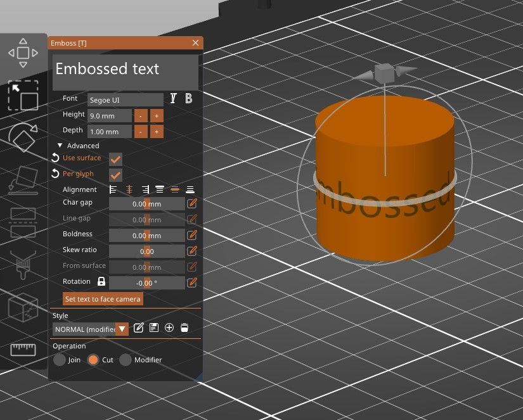Adjust the Skew ratio slider
Screen dimensions: 523x420
pos(147,251)
